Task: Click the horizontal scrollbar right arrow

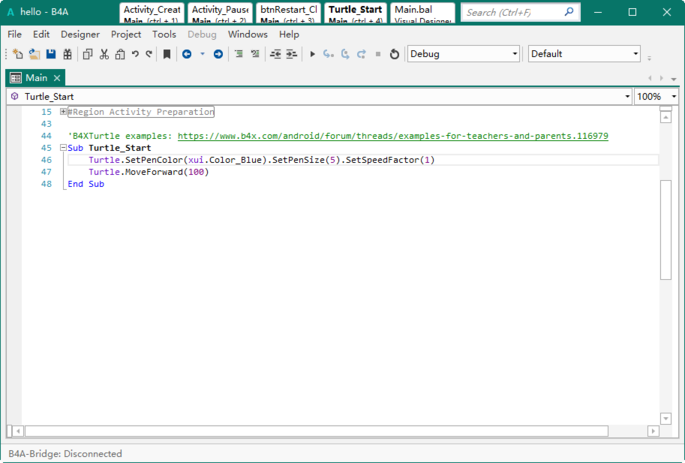Action: coord(653,431)
